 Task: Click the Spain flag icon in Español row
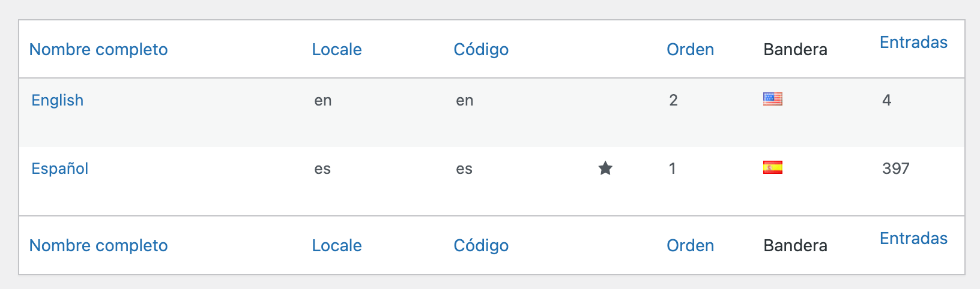(773, 167)
